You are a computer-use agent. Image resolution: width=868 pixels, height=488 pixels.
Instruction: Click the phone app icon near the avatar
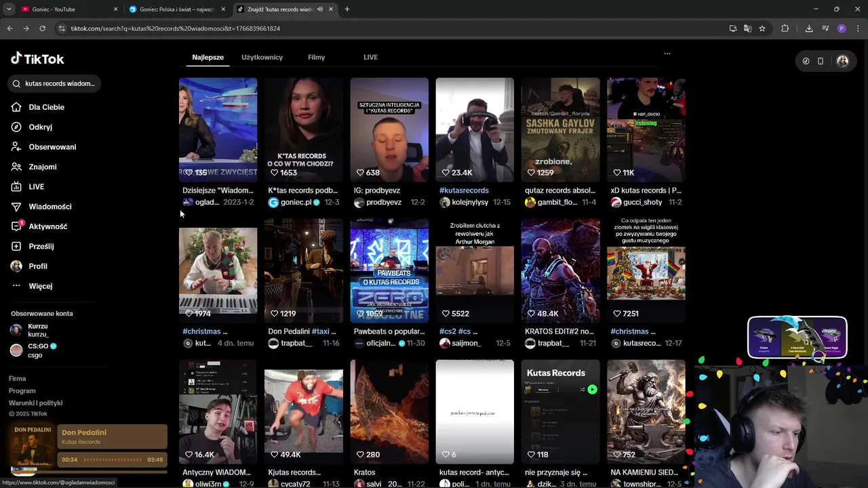tap(821, 61)
